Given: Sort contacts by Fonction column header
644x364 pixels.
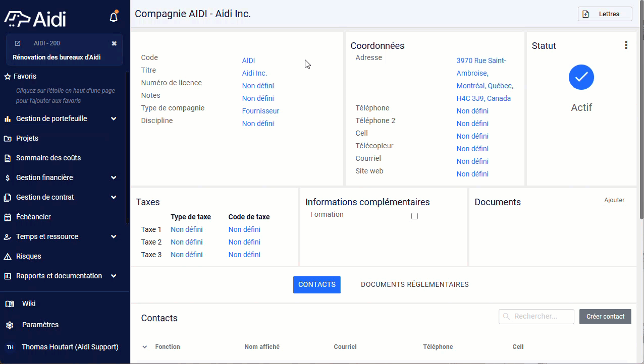Looking at the screenshot, I should click(x=168, y=347).
